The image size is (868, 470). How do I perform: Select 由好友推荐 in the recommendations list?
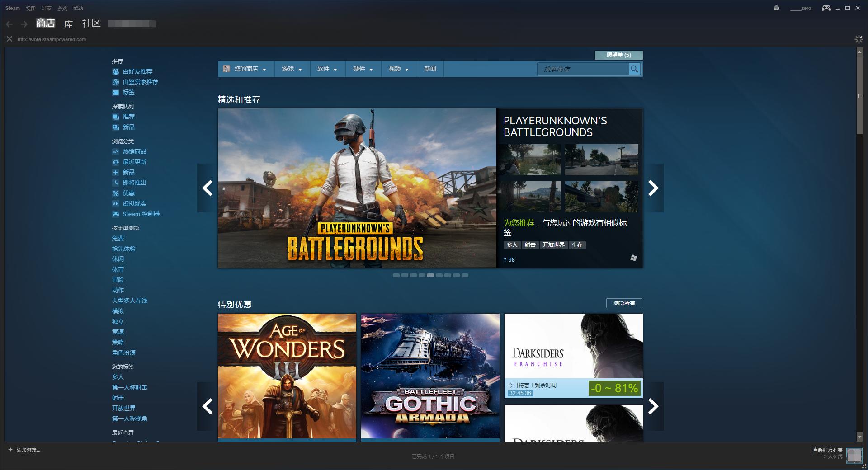coord(138,71)
